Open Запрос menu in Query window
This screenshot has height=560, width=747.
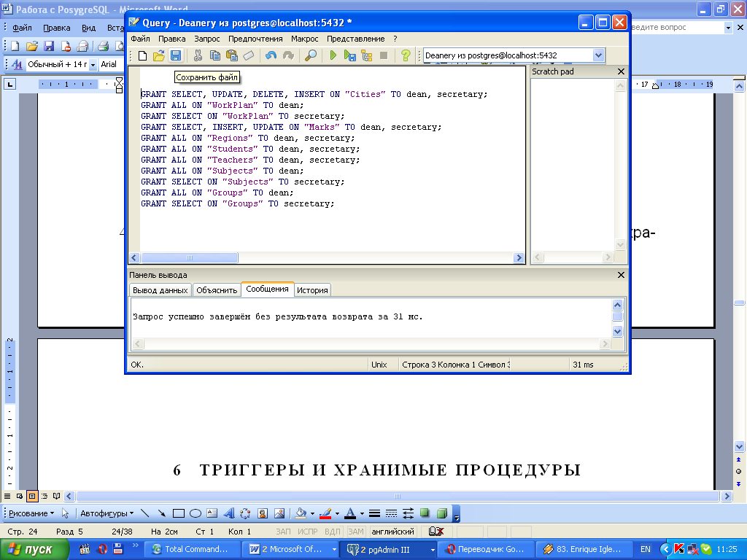[x=206, y=39]
